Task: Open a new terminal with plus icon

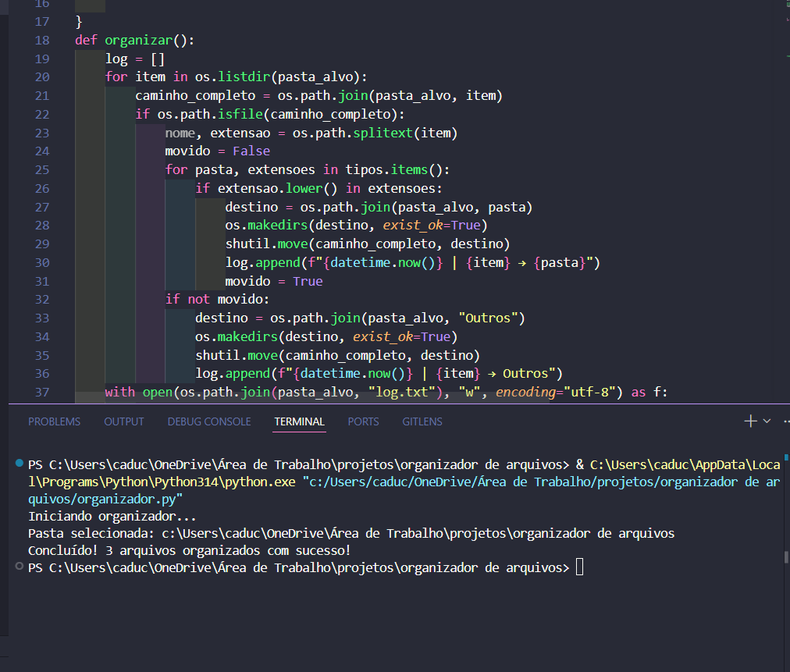Action: point(750,421)
